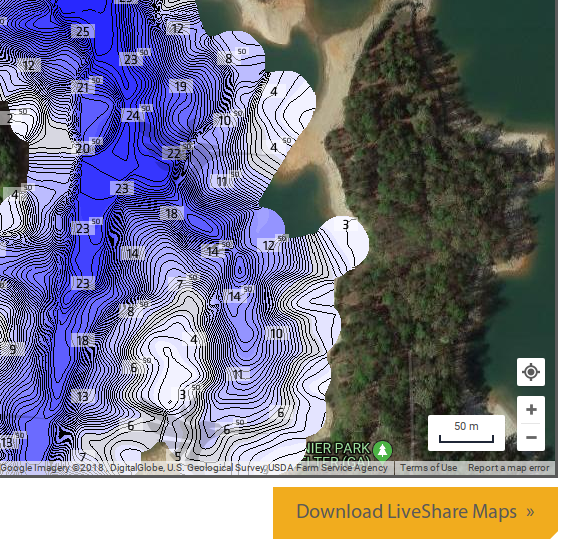
Task: Click the Google Imagery attribution text
Action: pos(194,468)
